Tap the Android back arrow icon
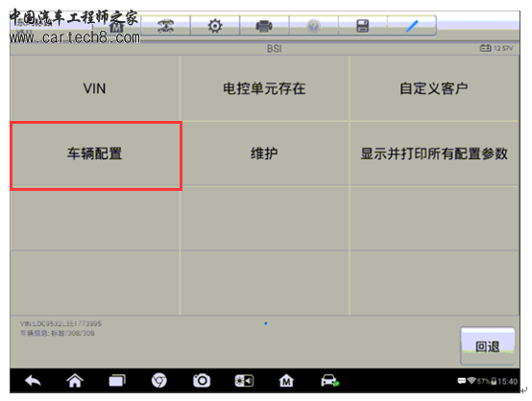The width and height of the screenshot is (532, 401). pyautogui.click(x=33, y=381)
